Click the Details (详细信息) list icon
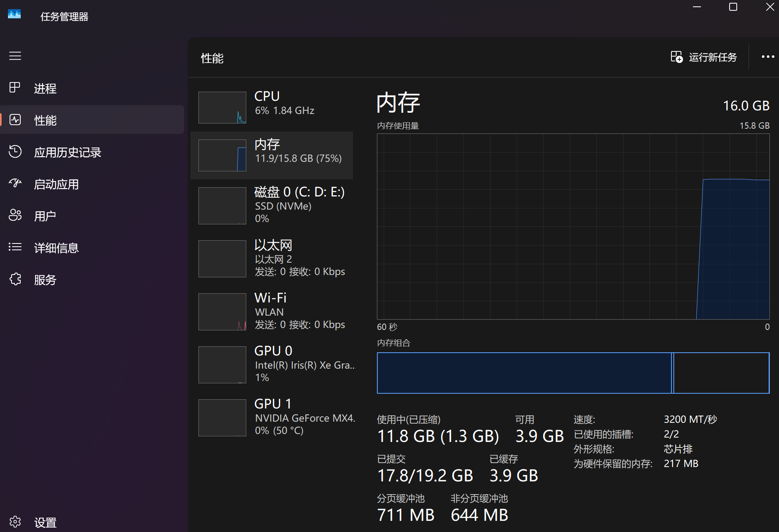 point(15,247)
